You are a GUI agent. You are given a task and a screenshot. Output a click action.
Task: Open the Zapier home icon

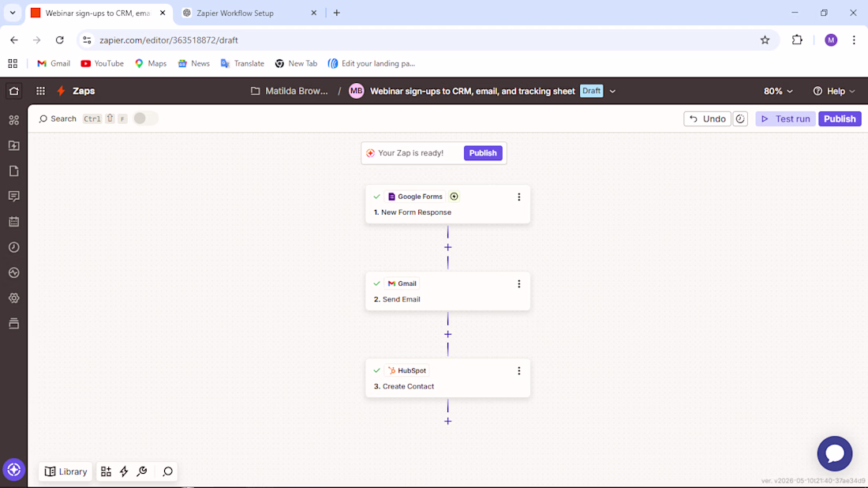(14, 91)
